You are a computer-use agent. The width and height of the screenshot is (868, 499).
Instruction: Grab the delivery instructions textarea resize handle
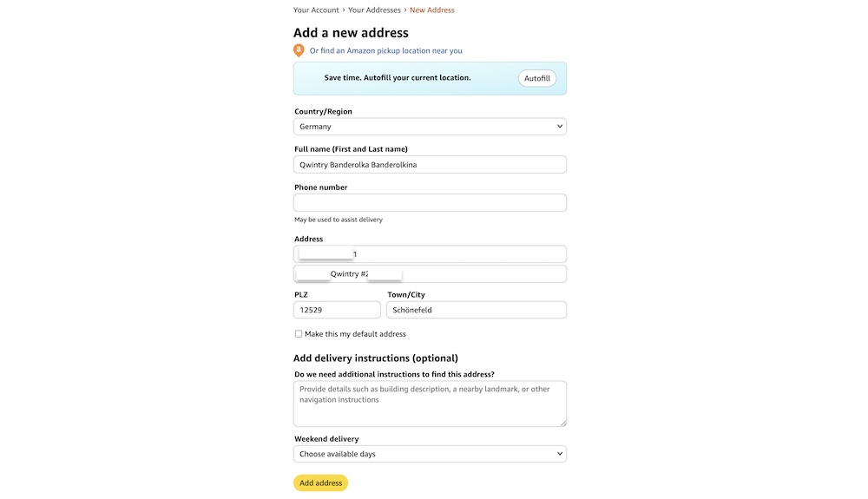tap(562, 423)
